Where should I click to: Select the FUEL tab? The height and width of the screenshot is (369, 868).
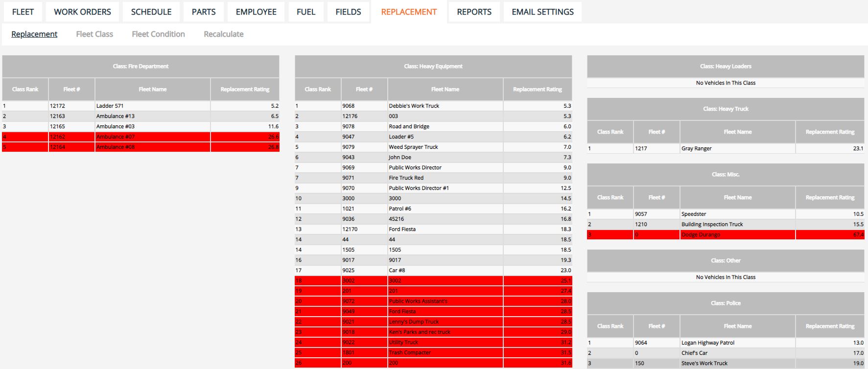pyautogui.click(x=306, y=12)
